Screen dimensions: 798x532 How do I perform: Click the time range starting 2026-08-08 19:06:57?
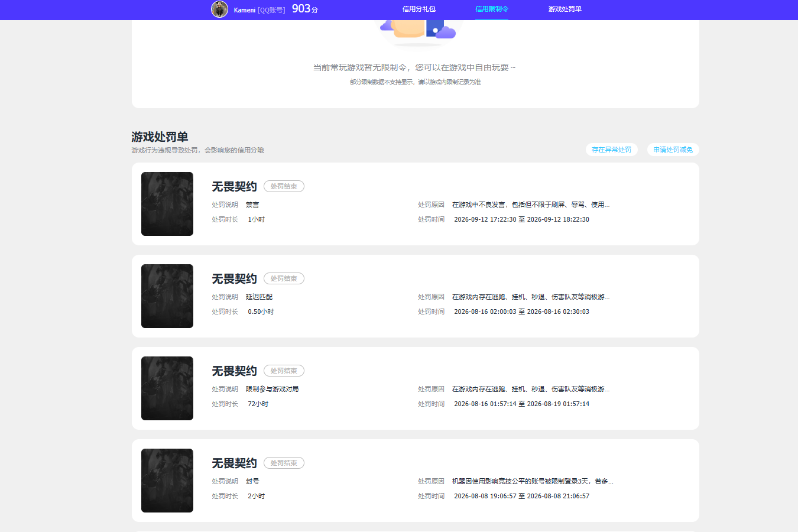pos(521,496)
